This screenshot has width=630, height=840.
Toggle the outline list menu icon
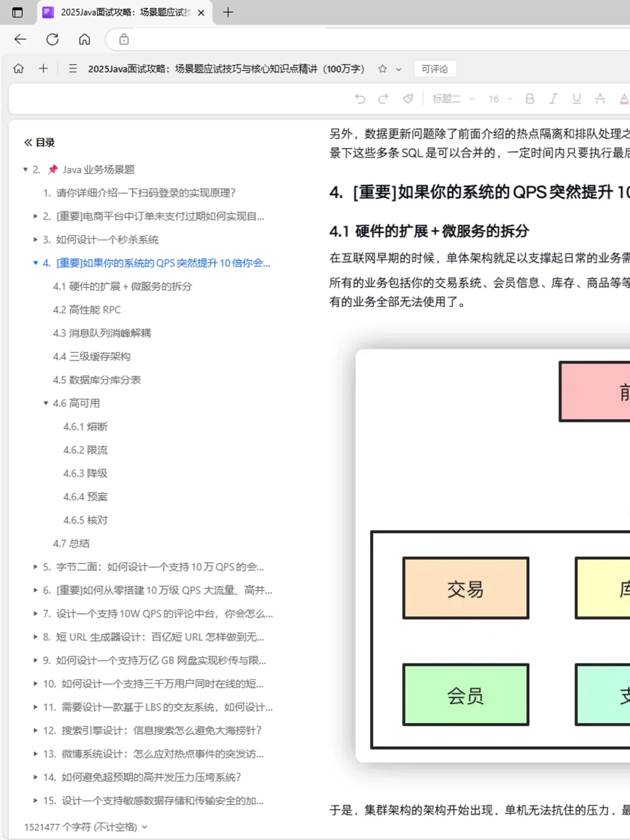click(x=73, y=68)
